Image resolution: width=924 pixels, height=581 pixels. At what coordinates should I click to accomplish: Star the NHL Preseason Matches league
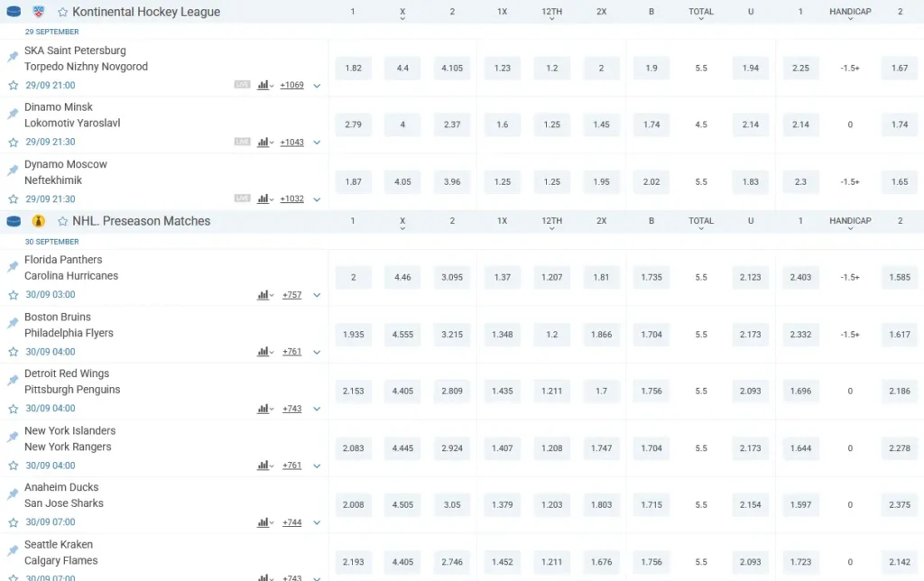click(62, 221)
